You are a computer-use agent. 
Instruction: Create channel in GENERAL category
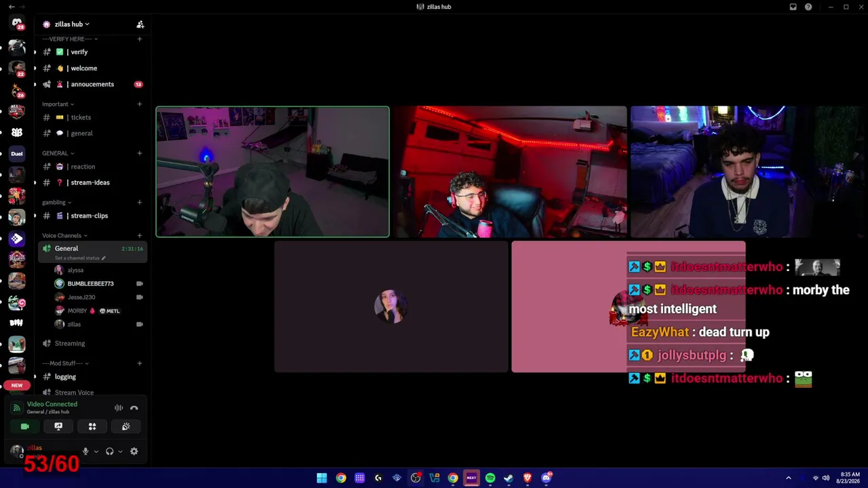140,153
